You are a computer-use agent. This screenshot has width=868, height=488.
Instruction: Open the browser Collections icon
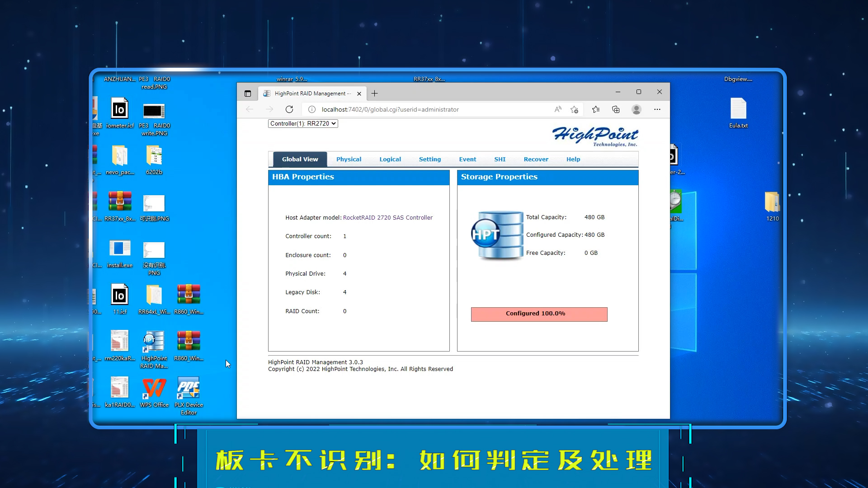[x=616, y=109]
